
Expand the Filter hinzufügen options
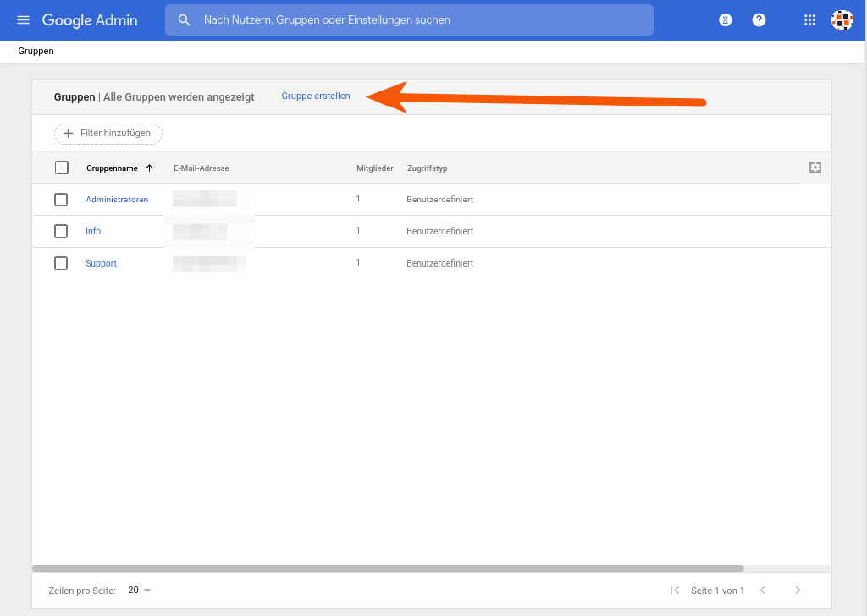point(108,133)
